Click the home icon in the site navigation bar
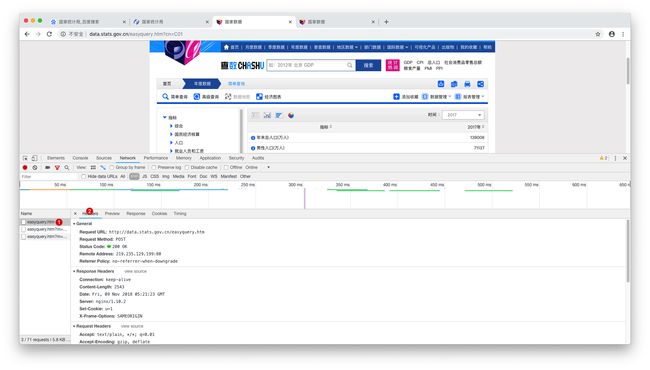This screenshot has height=370, width=650. click(x=226, y=47)
